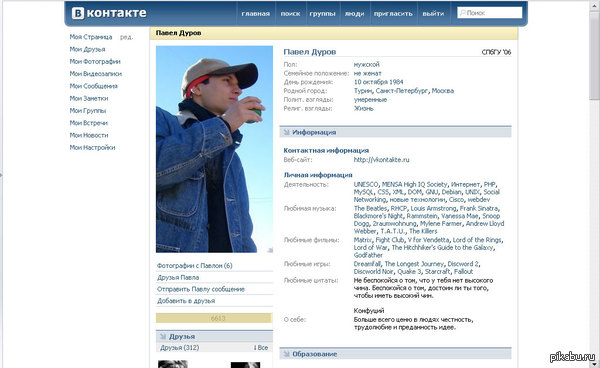Select люди in top navigation
600x368 pixels.
click(354, 13)
